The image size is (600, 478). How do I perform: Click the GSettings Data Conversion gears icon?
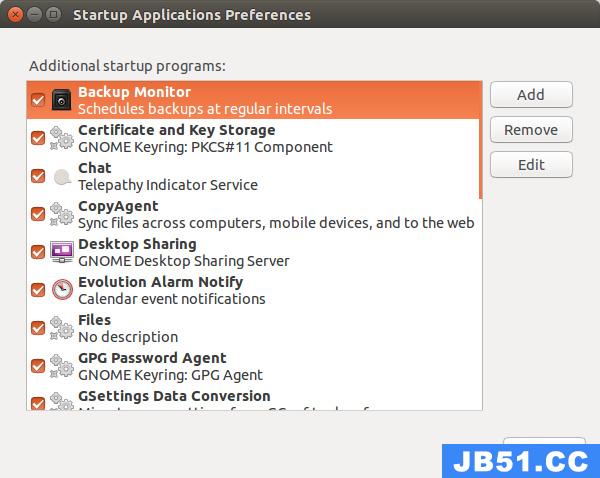point(61,401)
